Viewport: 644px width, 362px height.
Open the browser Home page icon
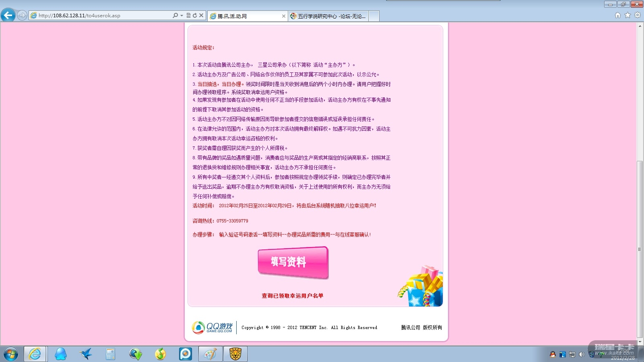coord(618,15)
